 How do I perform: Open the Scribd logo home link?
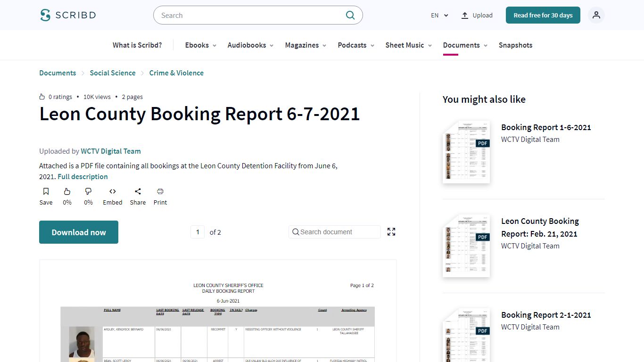[68, 15]
